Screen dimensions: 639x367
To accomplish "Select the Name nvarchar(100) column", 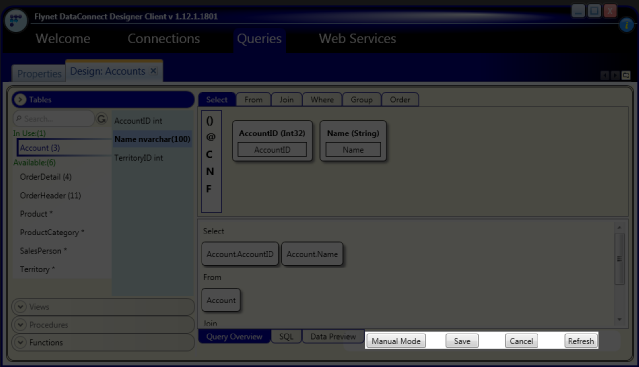I will [152, 139].
